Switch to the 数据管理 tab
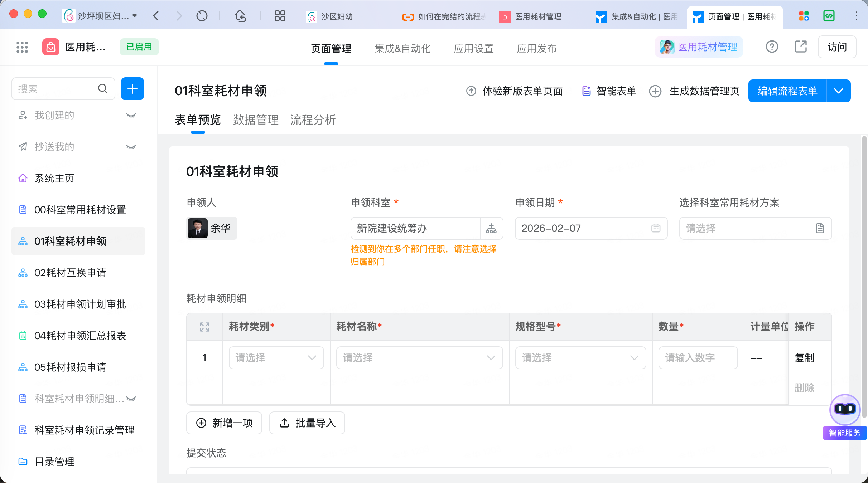Screen dimensions: 868x483 click(255, 120)
